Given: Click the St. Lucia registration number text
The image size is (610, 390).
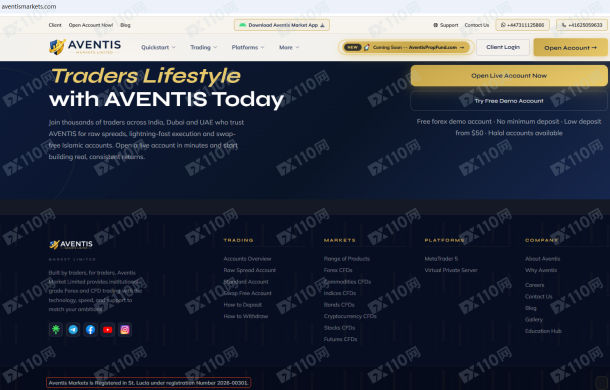Looking at the screenshot, I should (149, 383).
